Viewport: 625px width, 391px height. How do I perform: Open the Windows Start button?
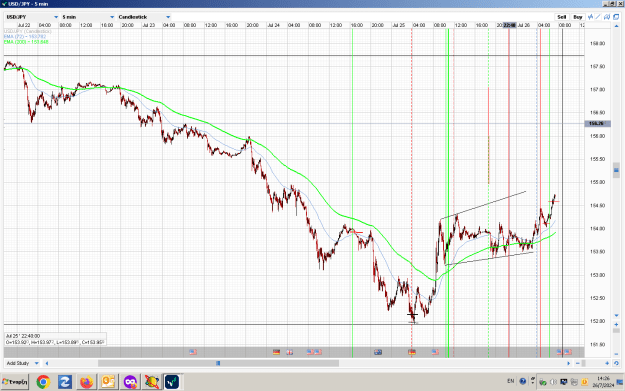(x=15, y=382)
